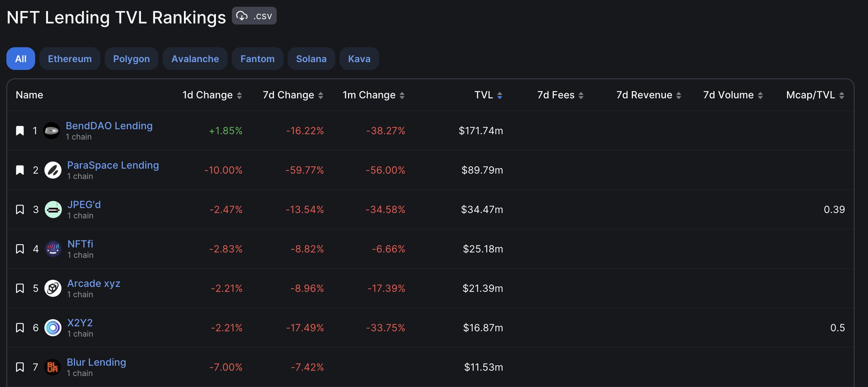Sort by 7d Volume column
Viewport: 868px width, 387px height.
pos(733,95)
